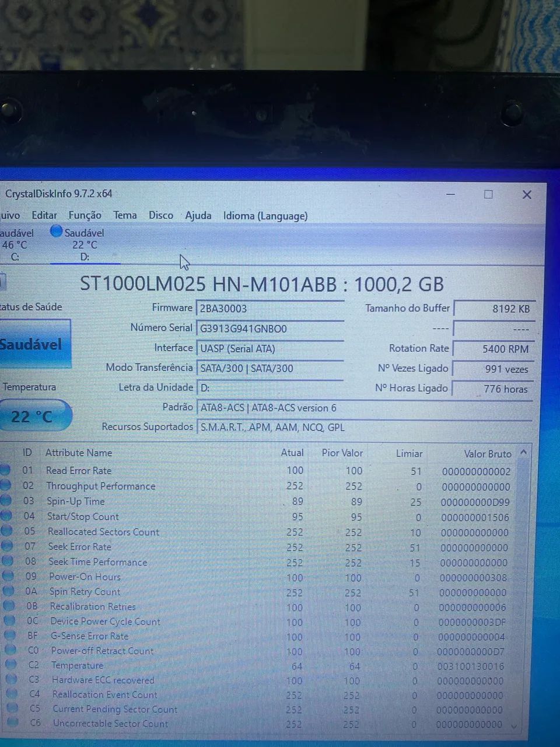Viewport: 560px width, 747px height.
Task: Close the CrystalDiskInfo window
Action: (527, 194)
